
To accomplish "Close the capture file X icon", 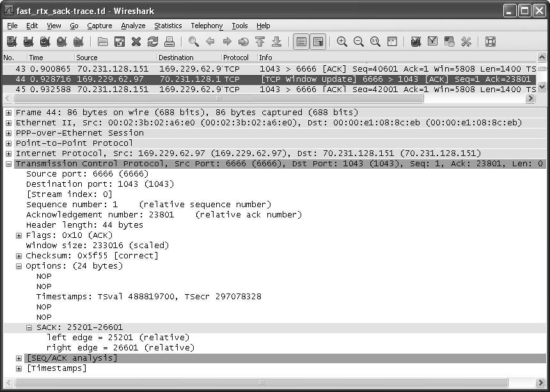I will tap(136, 42).
